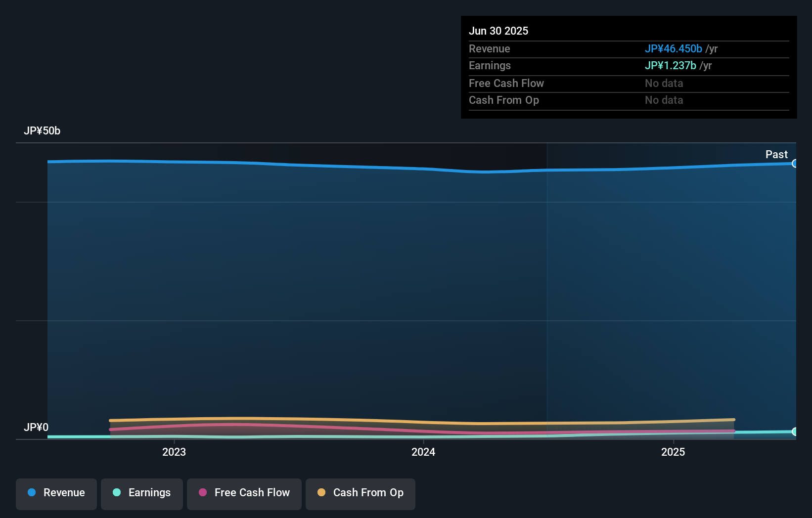Click the JP¥50b y-axis label
Viewport: 812px width, 518px height.
pyautogui.click(x=42, y=131)
